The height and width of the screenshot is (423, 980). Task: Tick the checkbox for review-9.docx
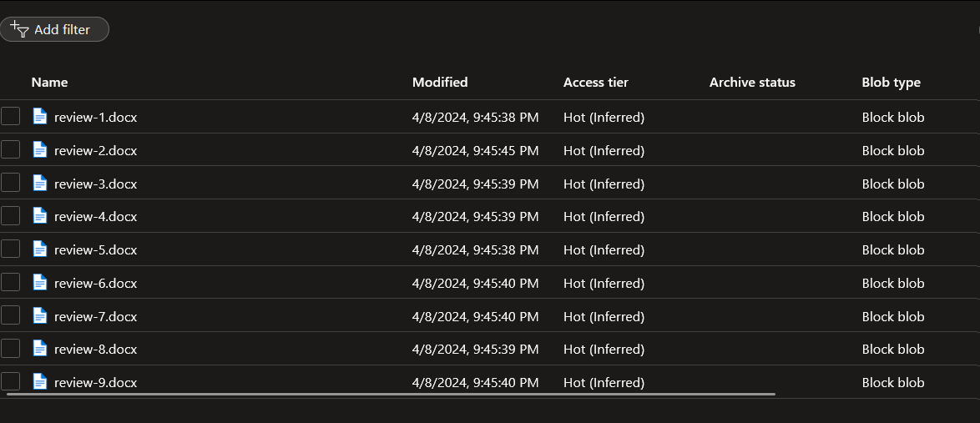pos(10,381)
